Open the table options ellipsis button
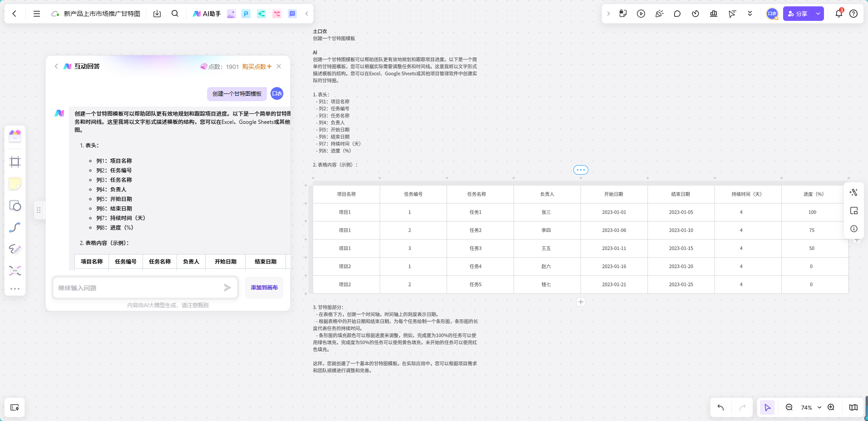Viewport: 868px width, 421px height. click(581, 170)
